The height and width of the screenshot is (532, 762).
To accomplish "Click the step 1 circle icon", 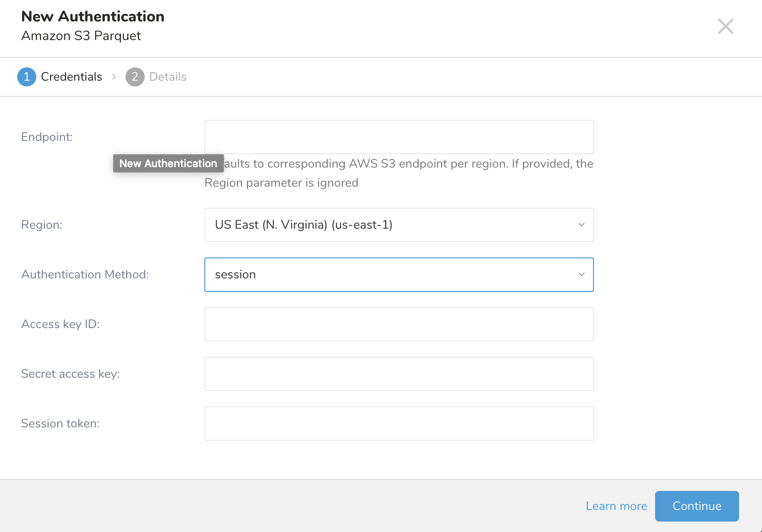I will click(27, 77).
